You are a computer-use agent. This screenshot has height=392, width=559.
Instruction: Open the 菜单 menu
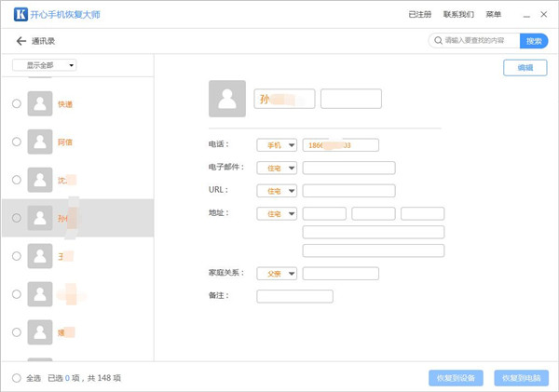point(493,15)
